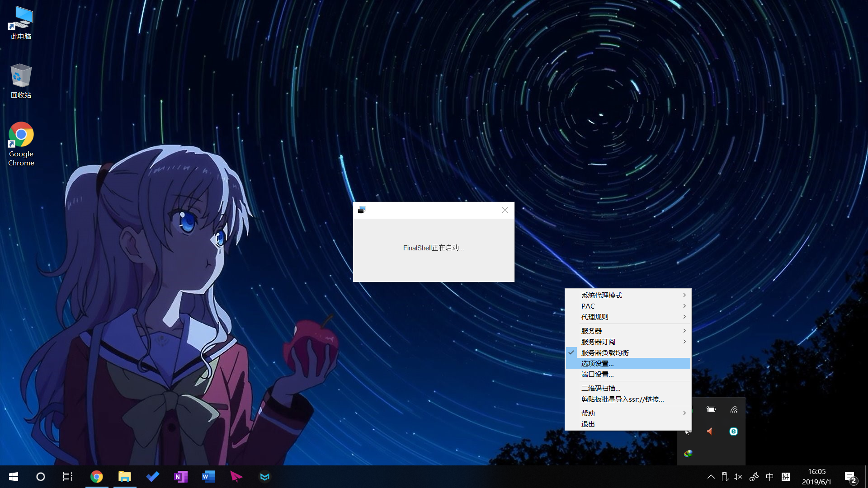Click the safely remove USB tray icon
The image size is (868, 488).
point(725,477)
